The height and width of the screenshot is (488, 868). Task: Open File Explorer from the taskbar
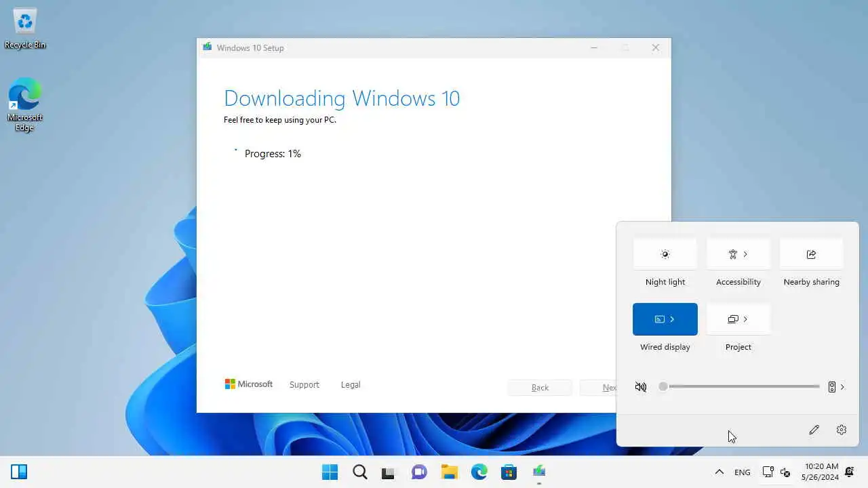coord(449,472)
